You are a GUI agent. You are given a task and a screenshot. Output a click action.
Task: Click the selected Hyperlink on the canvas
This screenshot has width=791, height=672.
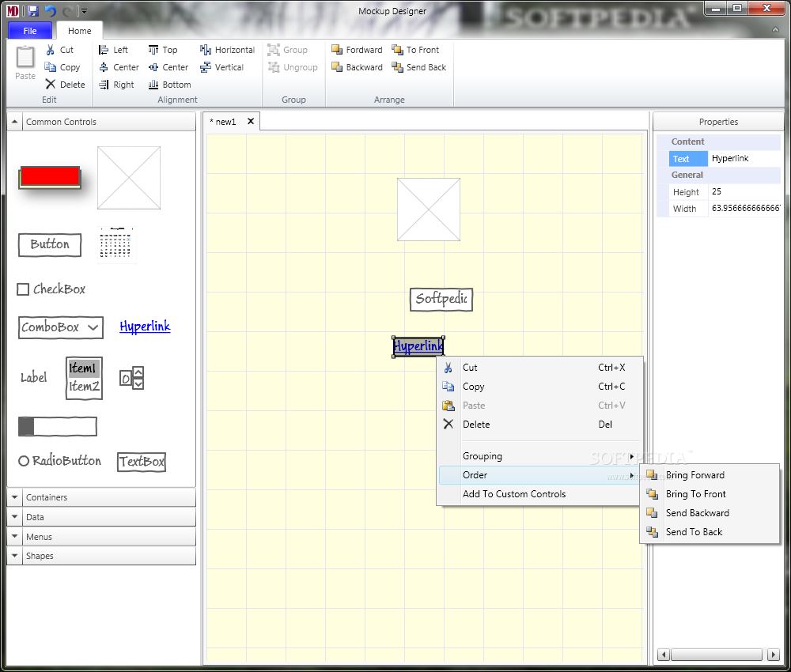(x=418, y=346)
